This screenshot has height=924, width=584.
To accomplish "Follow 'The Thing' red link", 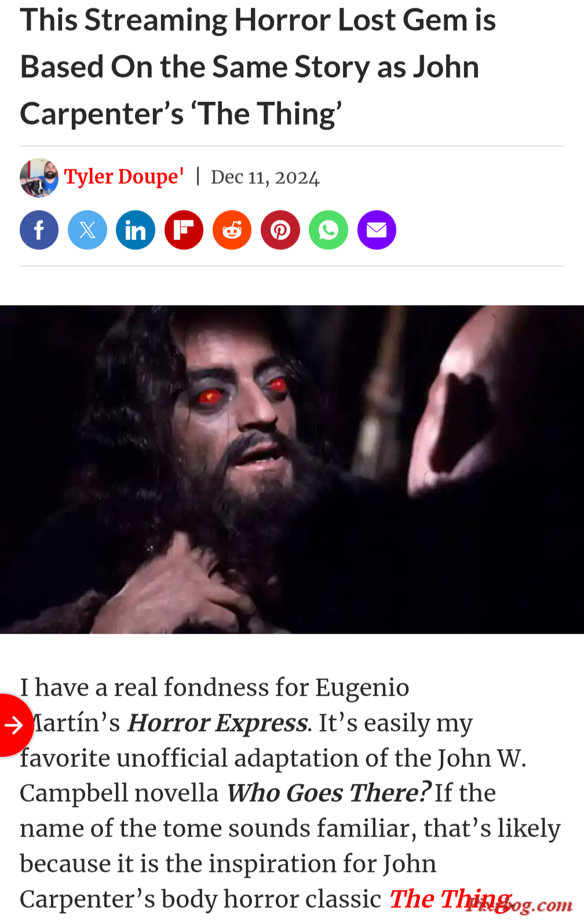I will point(450,898).
